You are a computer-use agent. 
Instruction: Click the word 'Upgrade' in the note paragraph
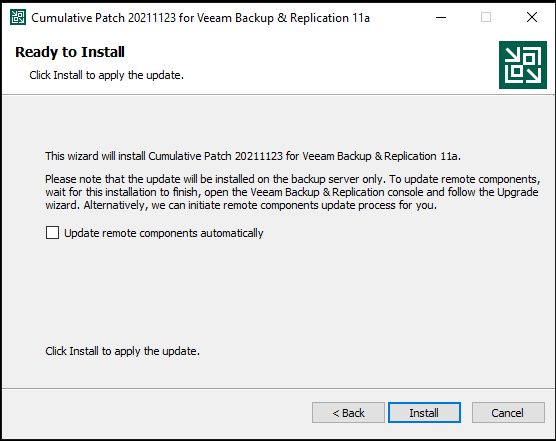coord(518,192)
